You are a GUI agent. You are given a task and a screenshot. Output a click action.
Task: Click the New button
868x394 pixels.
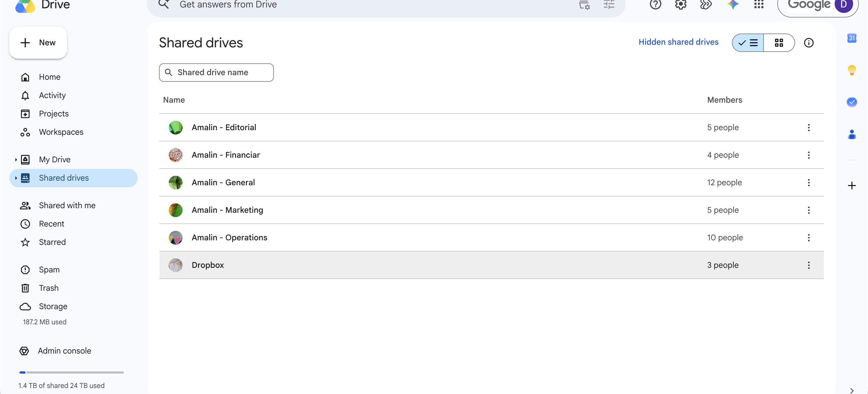pyautogui.click(x=38, y=43)
